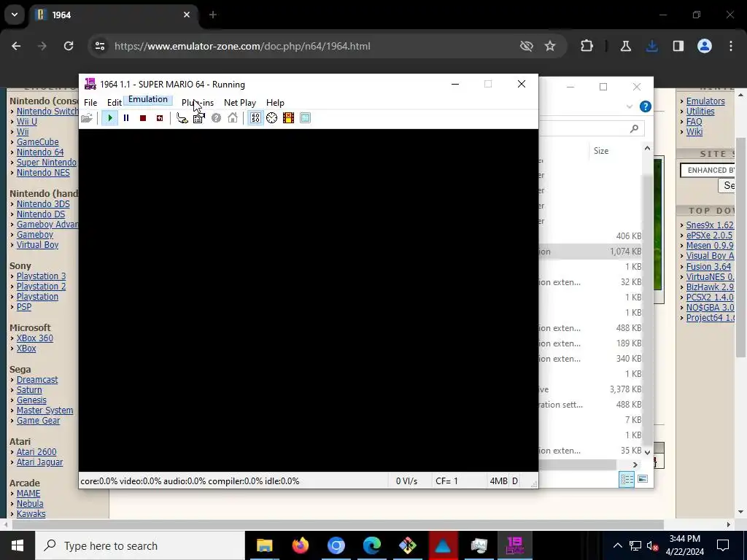
Task: Expand the Explorer ribbon chevron
Action: coord(630,106)
